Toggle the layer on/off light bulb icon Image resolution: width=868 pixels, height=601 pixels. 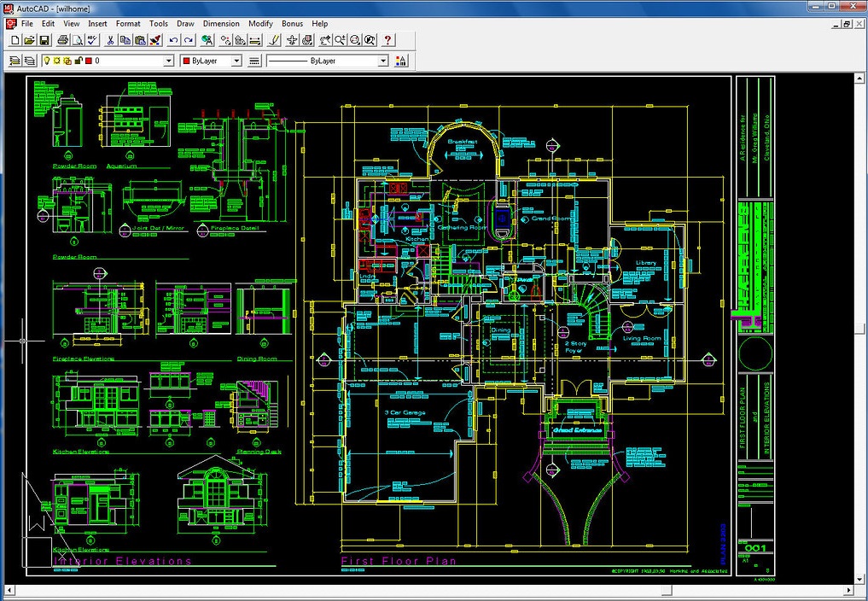(x=47, y=61)
